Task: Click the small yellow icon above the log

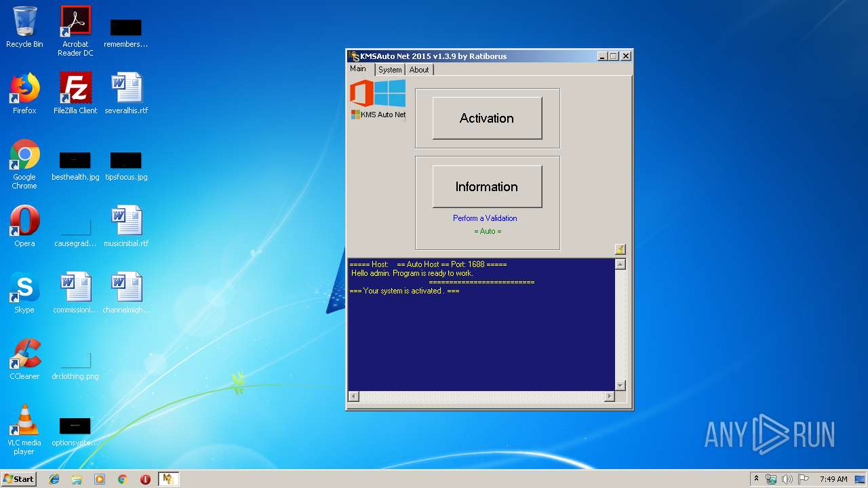Action: (620, 249)
